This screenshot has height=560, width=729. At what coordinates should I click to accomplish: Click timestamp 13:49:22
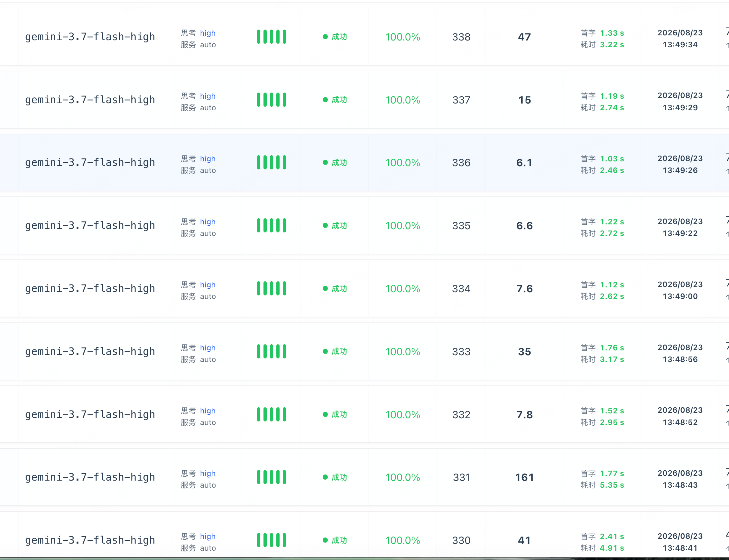[x=680, y=233]
